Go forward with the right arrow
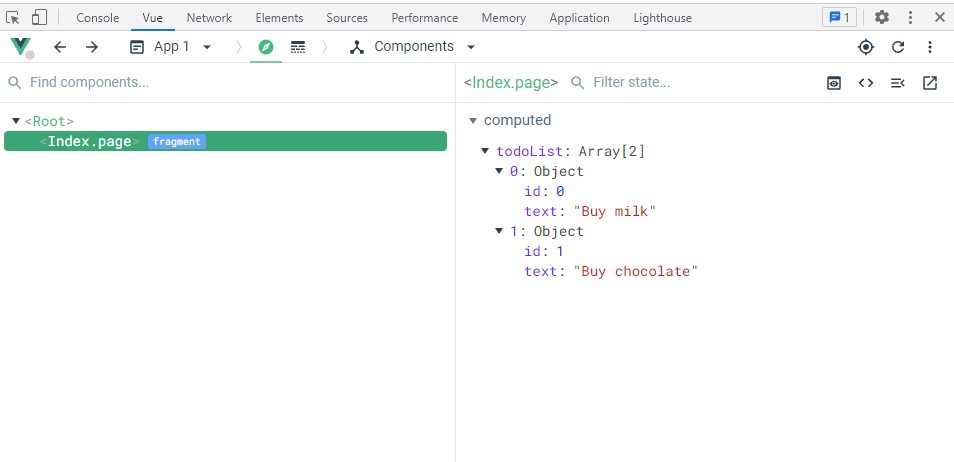The height and width of the screenshot is (462, 954). pyautogui.click(x=92, y=47)
